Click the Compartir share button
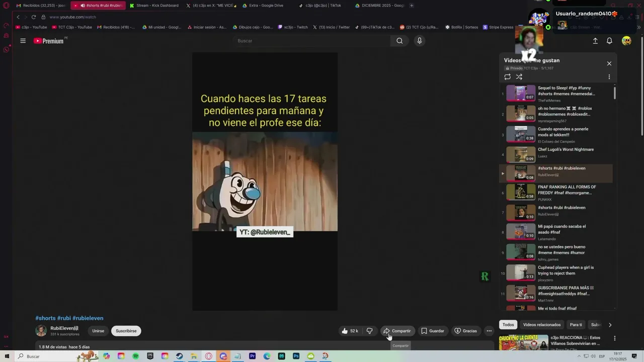 (397, 331)
